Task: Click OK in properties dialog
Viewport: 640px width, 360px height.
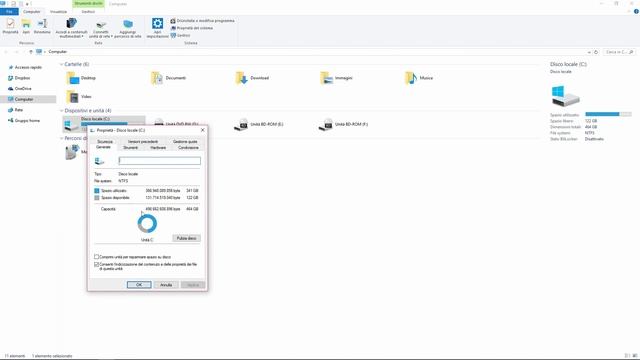Action: pos(139,285)
